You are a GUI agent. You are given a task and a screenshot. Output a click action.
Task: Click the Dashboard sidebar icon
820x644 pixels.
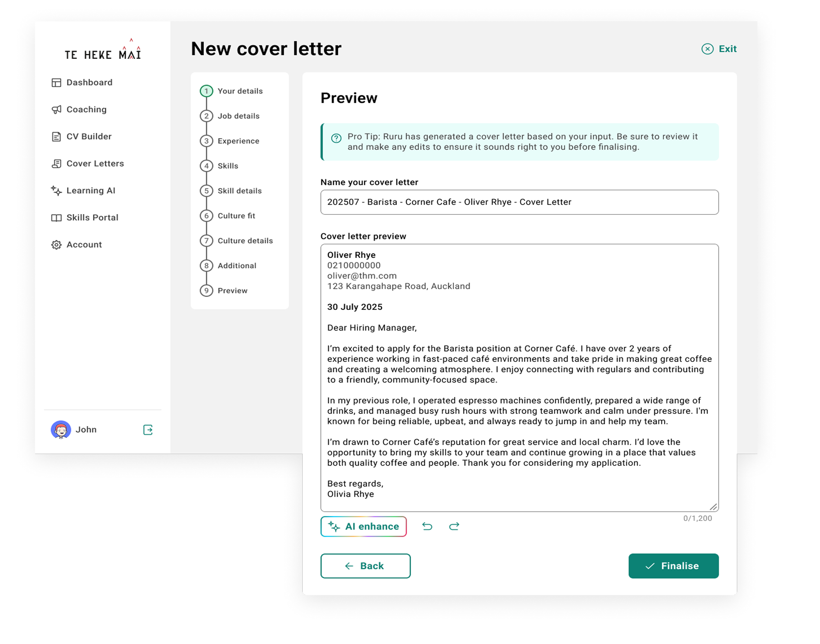56,83
